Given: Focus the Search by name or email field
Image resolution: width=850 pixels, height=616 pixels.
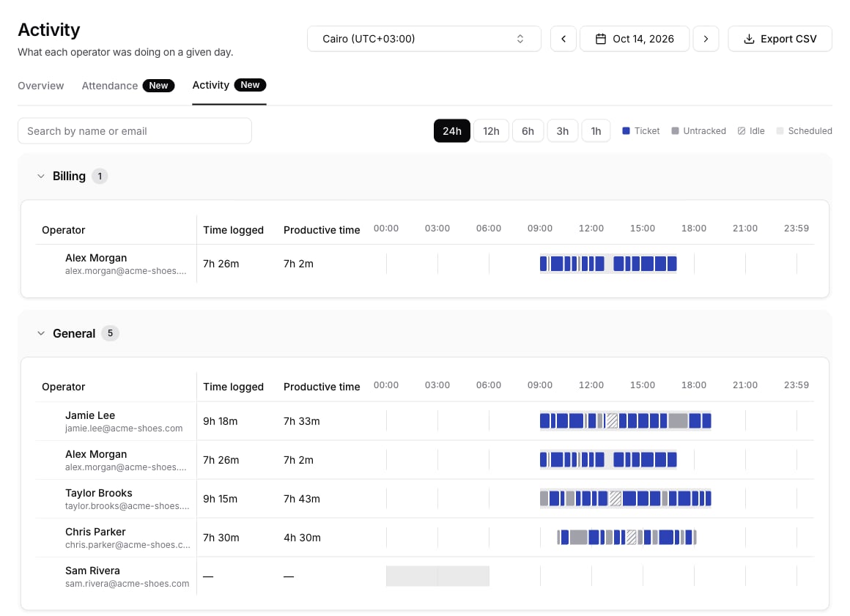Looking at the screenshot, I should click(134, 131).
